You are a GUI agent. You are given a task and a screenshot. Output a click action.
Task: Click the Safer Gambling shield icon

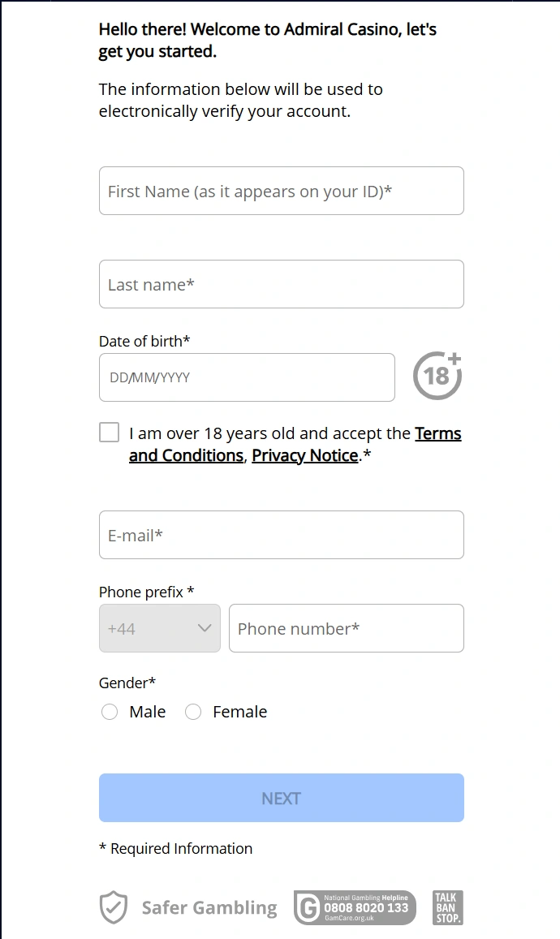(x=112, y=907)
